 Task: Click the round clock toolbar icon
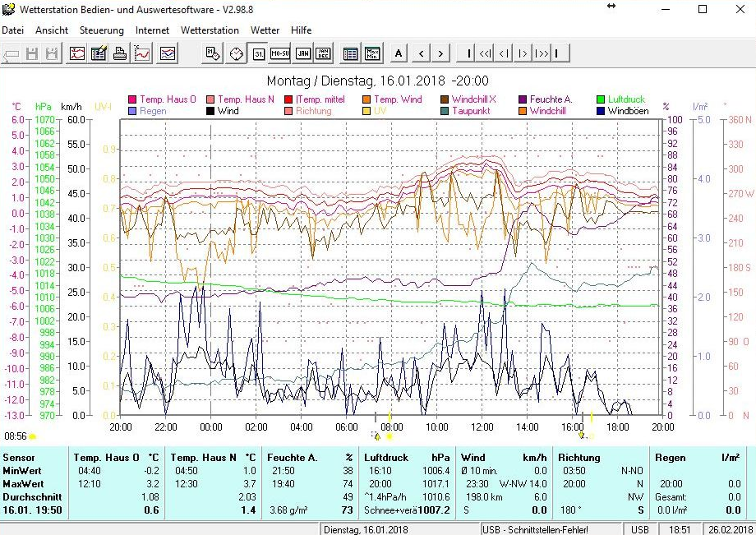click(x=236, y=54)
